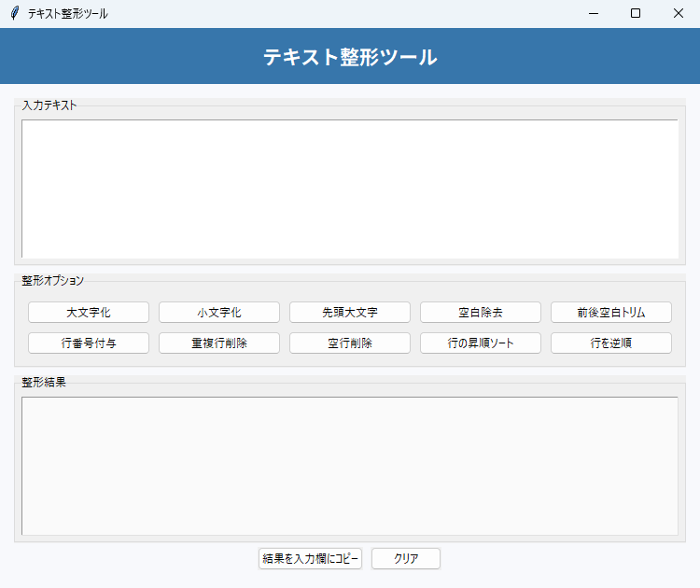Run 空白除去 on the input
This screenshot has width=700, height=588.
pyautogui.click(x=481, y=312)
